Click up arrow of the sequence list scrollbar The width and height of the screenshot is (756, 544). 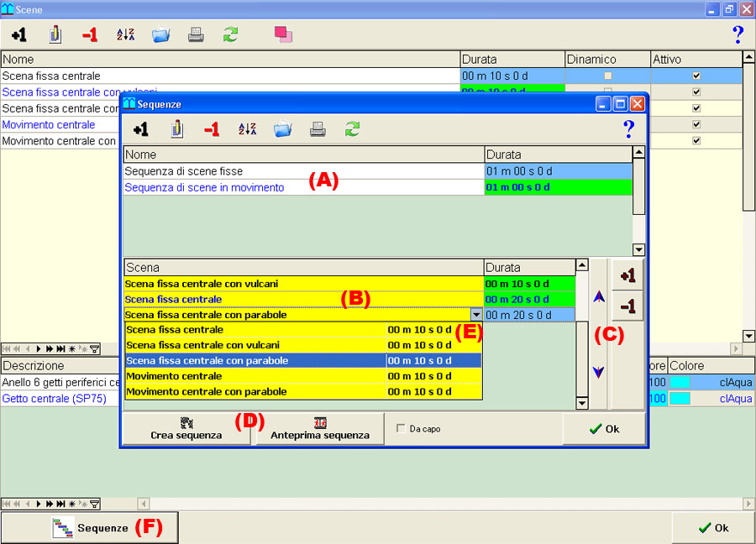[639, 152]
